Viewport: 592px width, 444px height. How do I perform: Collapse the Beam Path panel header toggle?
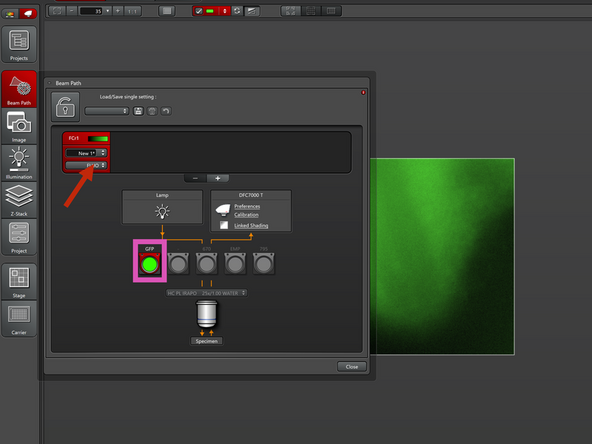(x=49, y=83)
